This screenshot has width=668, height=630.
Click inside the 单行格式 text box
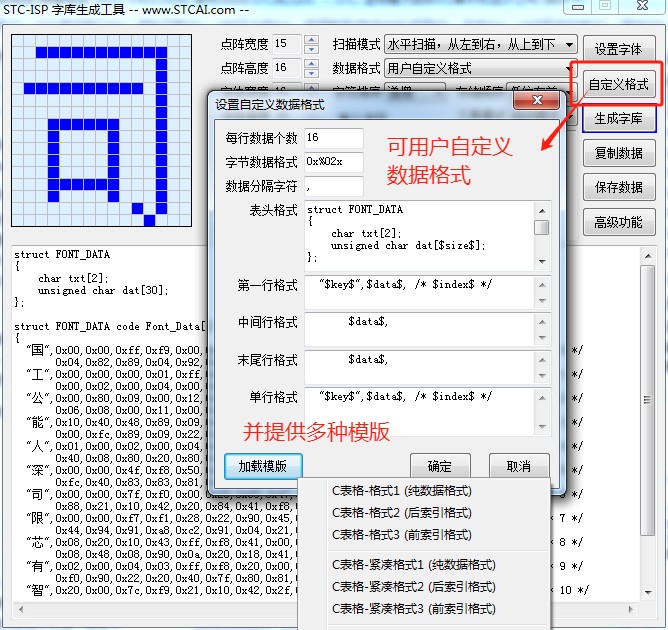[420, 411]
